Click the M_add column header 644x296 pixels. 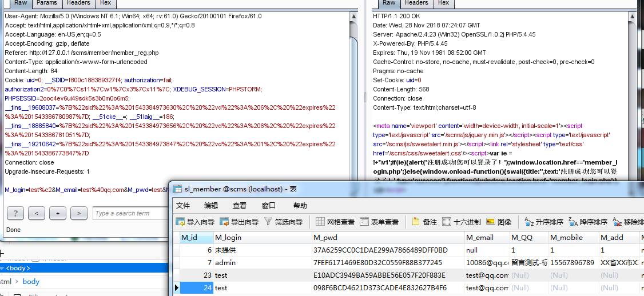pyautogui.click(x=620, y=237)
